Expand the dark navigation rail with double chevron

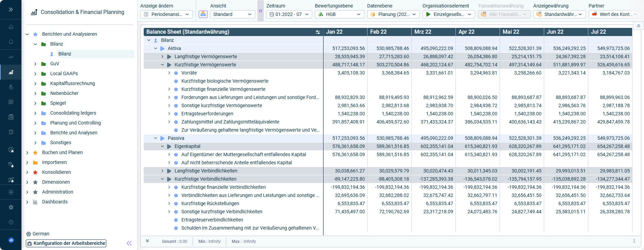coord(11,10)
